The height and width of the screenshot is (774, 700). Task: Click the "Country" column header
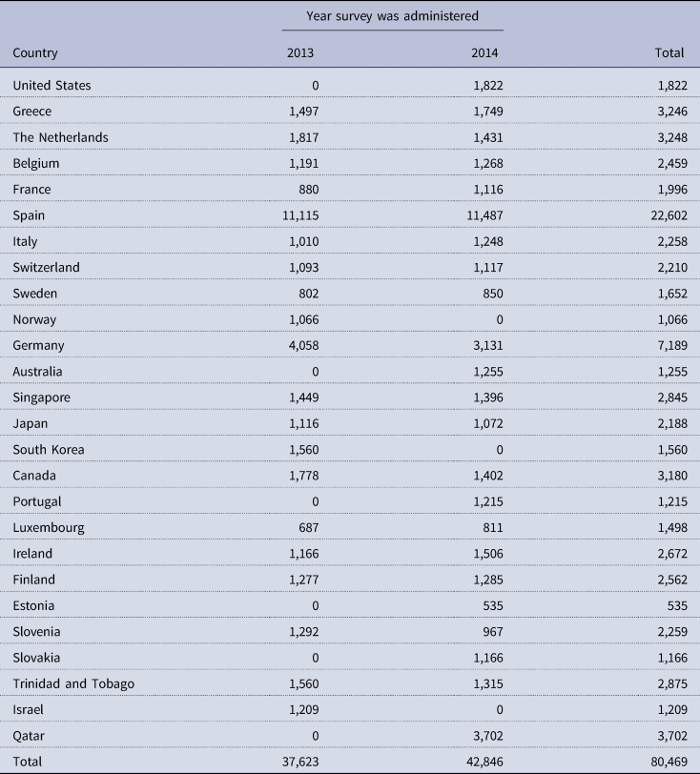pos(35,52)
